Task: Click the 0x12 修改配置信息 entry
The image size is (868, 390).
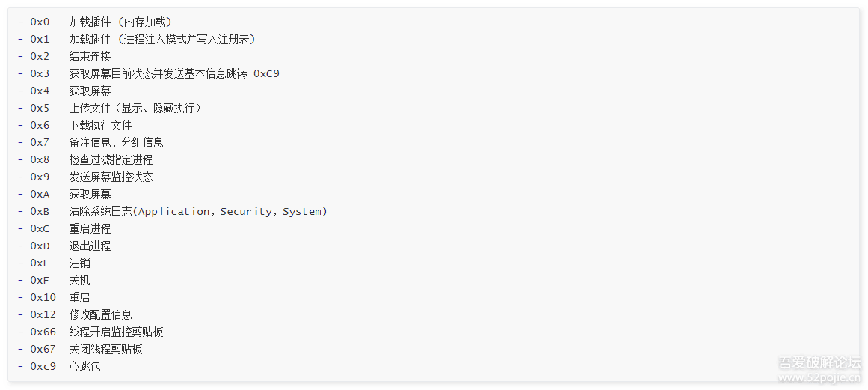Action: click(x=100, y=314)
